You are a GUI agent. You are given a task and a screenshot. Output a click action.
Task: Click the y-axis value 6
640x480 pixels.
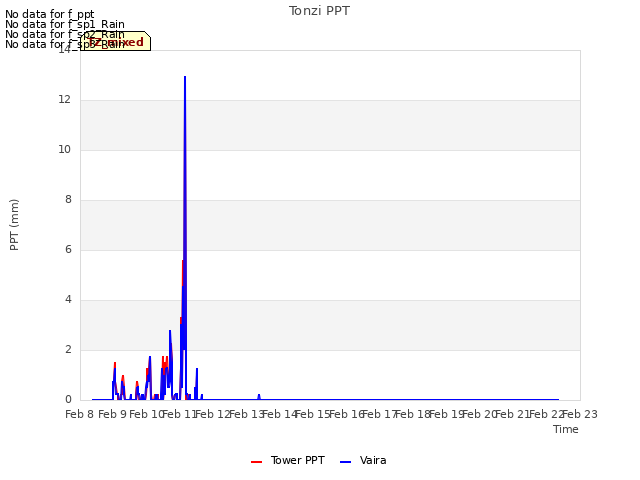coord(68,249)
